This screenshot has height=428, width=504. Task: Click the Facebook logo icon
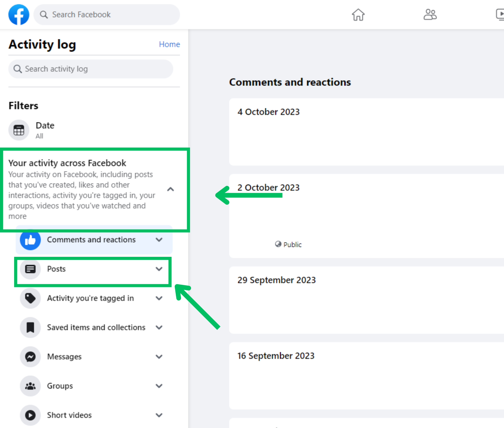[19, 14]
